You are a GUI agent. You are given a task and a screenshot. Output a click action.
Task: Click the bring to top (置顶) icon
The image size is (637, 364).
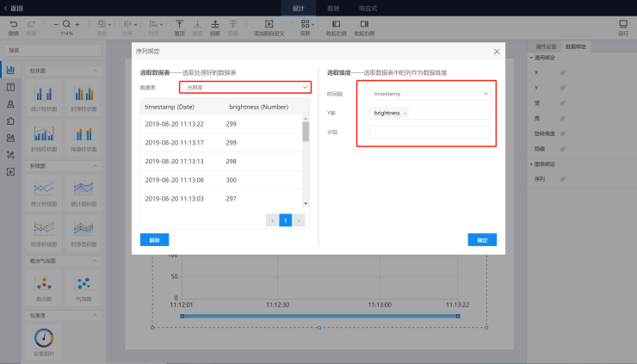[180, 24]
